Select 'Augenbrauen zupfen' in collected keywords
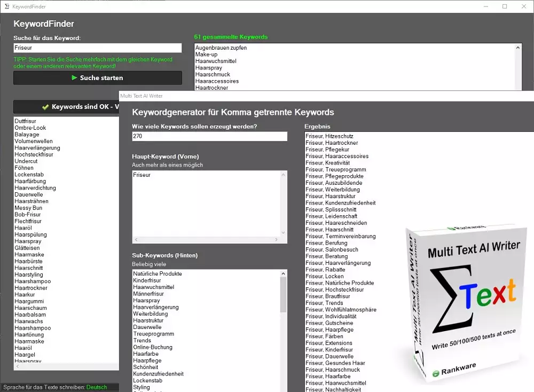 click(x=221, y=48)
